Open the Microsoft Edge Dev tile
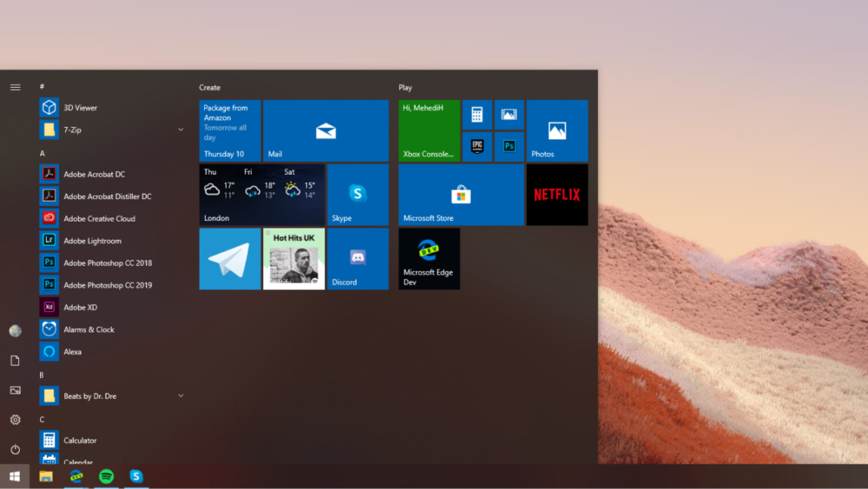Screen dimensions: 868x489 429,259
